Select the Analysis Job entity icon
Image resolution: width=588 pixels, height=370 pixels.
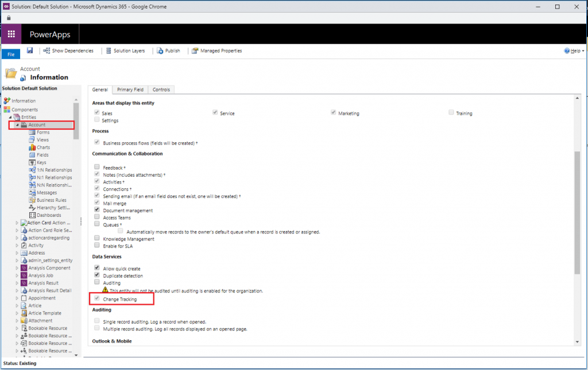click(x=24, y=275)
